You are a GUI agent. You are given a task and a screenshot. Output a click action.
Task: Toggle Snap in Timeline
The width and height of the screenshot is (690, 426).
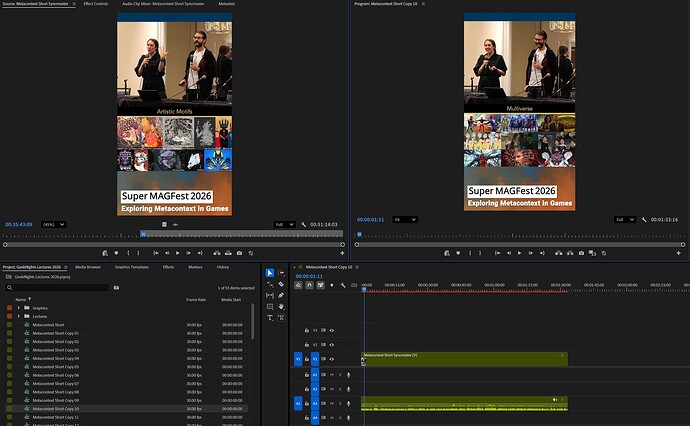[309, 285]
